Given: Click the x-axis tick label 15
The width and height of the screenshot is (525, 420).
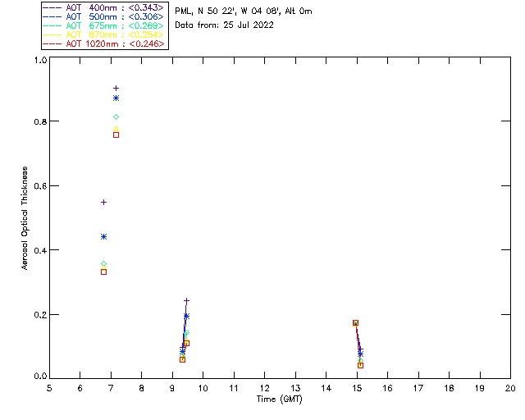Looking at the screenshot, I should 357,388.
